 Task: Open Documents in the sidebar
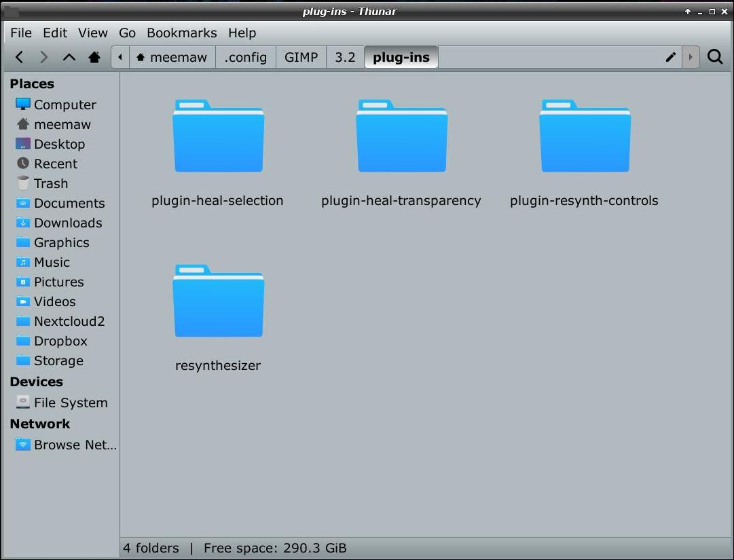(x=61, y=202)
